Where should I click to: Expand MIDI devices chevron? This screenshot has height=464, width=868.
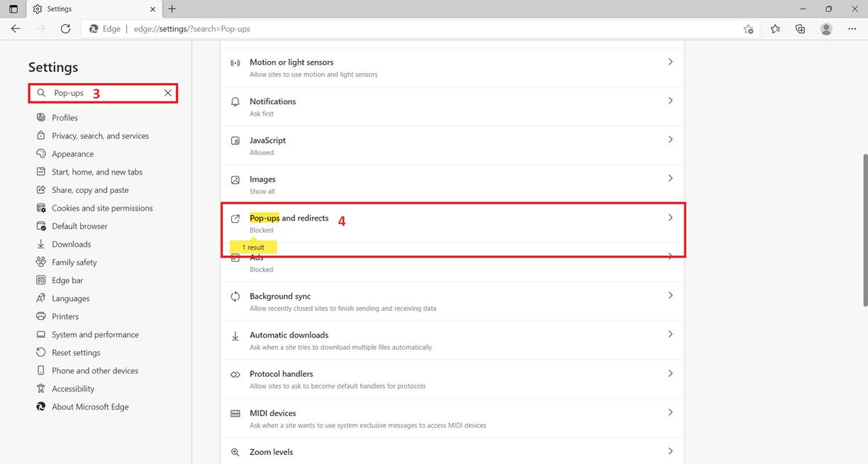click(x=670, y=412)
